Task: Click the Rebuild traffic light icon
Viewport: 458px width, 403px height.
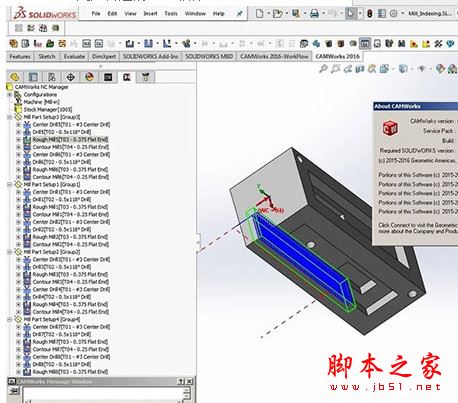Action: coord(370,14)
